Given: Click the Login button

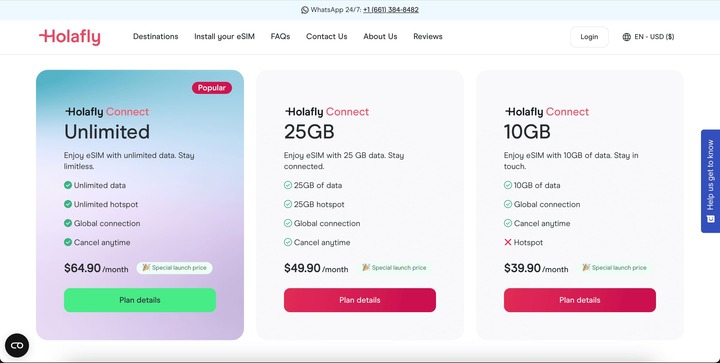Looking at the screenshot, I should point(589,37).
